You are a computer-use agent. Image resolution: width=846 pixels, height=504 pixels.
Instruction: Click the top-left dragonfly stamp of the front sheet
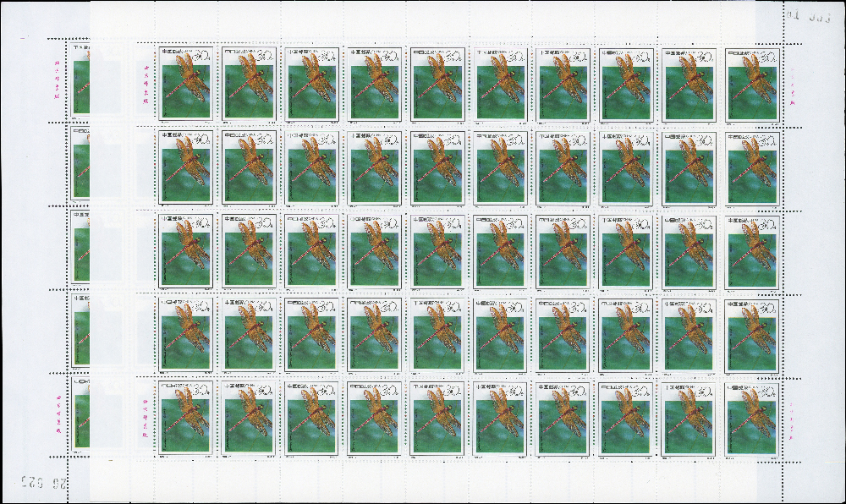(x=184, y=83)
